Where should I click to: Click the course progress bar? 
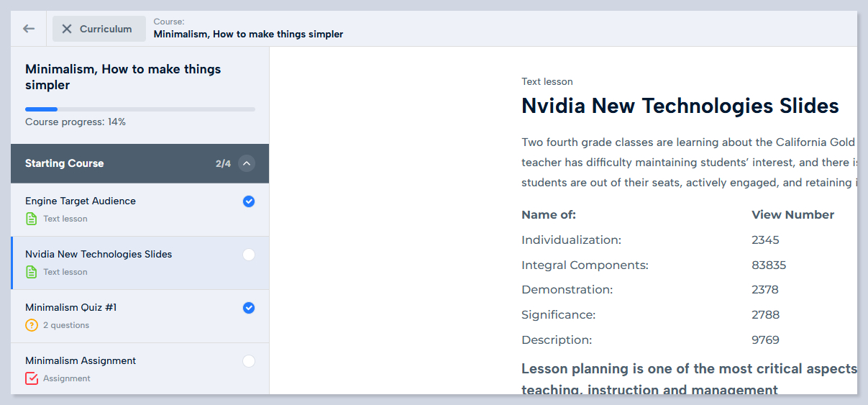pos(140,109)
